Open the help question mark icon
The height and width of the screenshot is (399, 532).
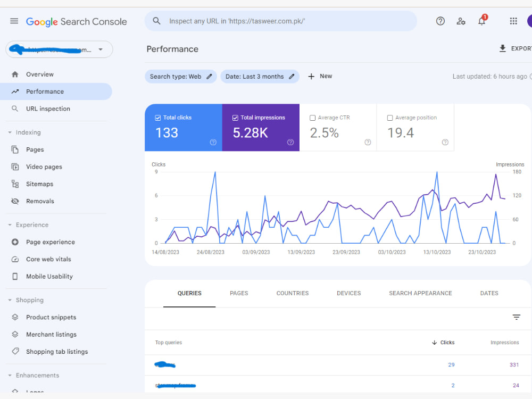(x=440, y=21)
